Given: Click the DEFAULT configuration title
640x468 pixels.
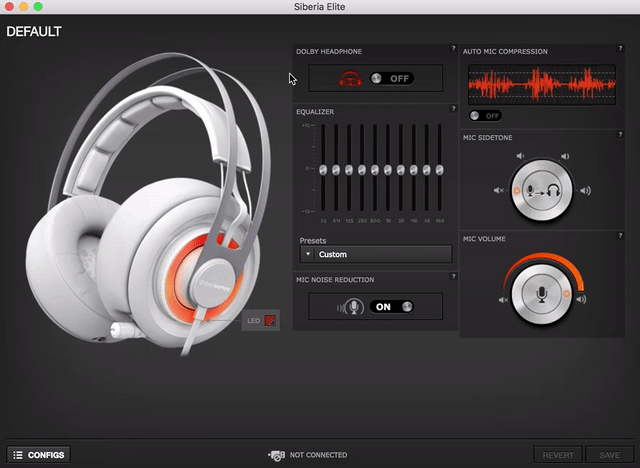Looking at the screenshot, I should (x=34, y=31).
